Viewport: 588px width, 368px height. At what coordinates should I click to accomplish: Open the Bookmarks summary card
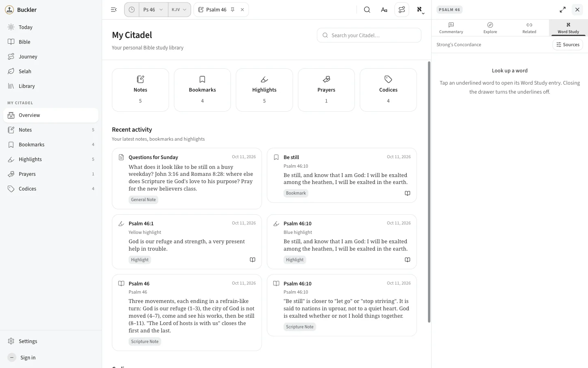203,90
